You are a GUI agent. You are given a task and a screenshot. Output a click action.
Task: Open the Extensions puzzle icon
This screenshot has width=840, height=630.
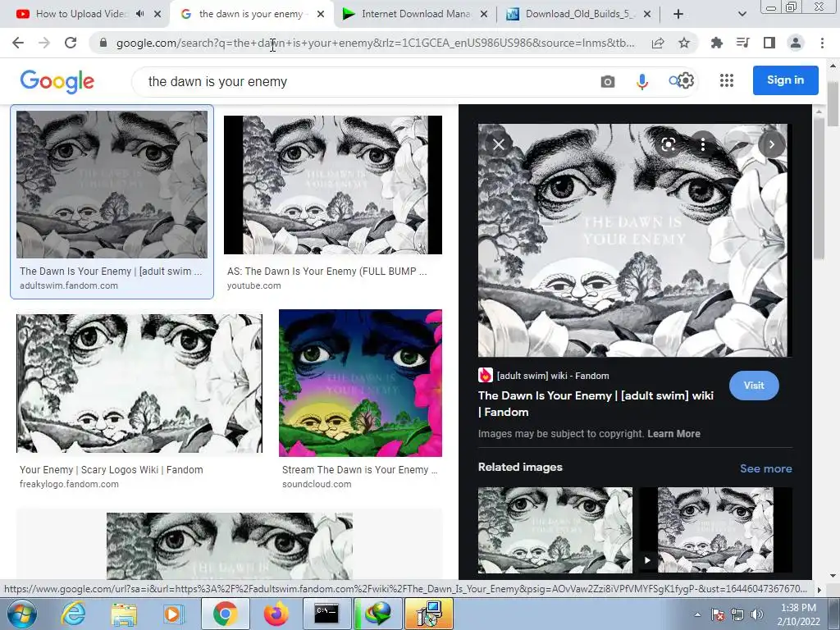click(716, 43)
